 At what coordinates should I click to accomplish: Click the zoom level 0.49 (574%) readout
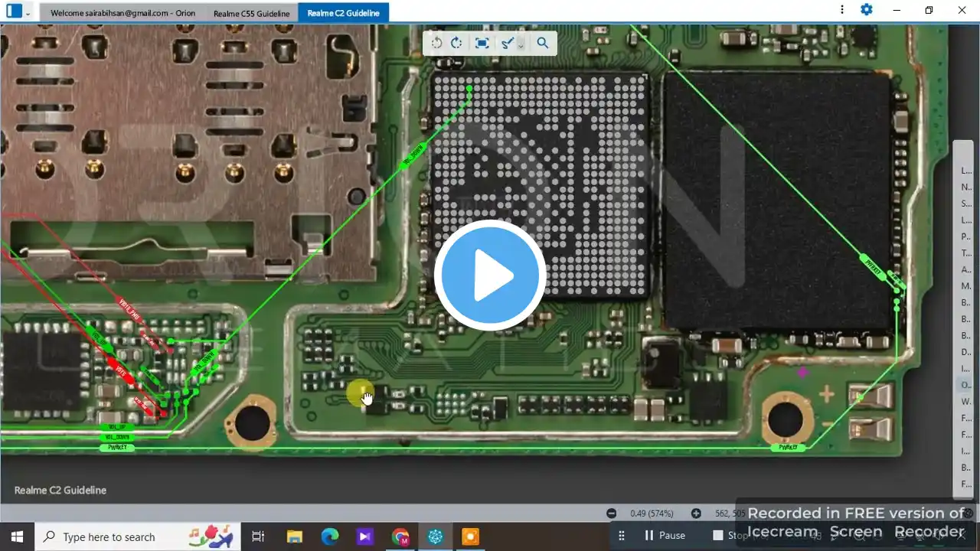coord(652,514)
